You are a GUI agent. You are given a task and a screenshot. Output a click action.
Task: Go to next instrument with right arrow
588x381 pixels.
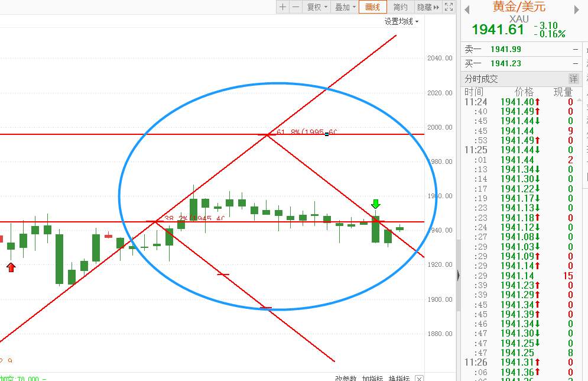[x=576, y=9]
